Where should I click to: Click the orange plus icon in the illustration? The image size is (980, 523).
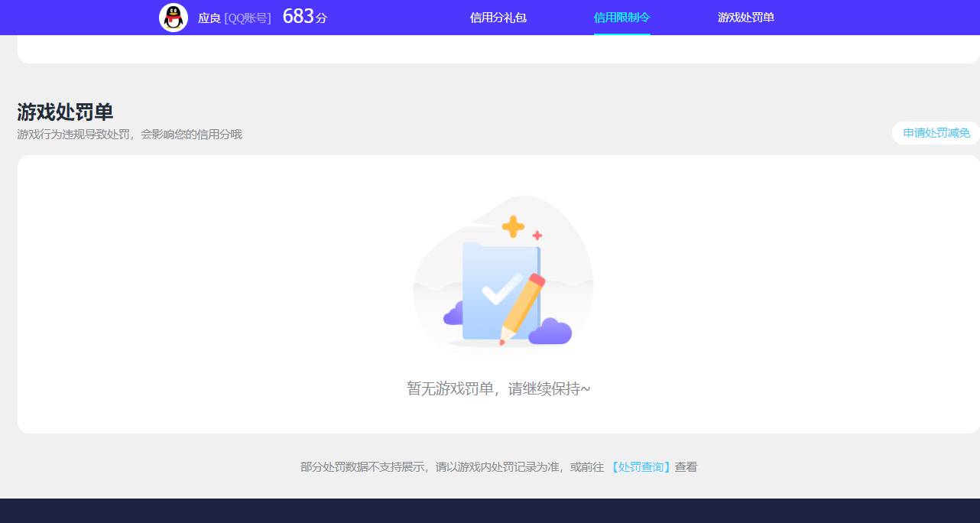(513, 226)
